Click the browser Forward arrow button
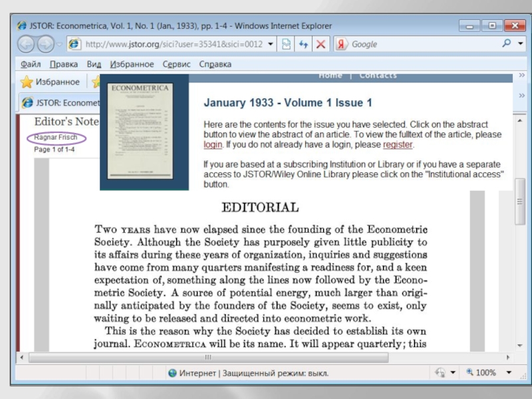Image resolution: width=532 pixels, height=399 pixels. click(x=45, y=45)
